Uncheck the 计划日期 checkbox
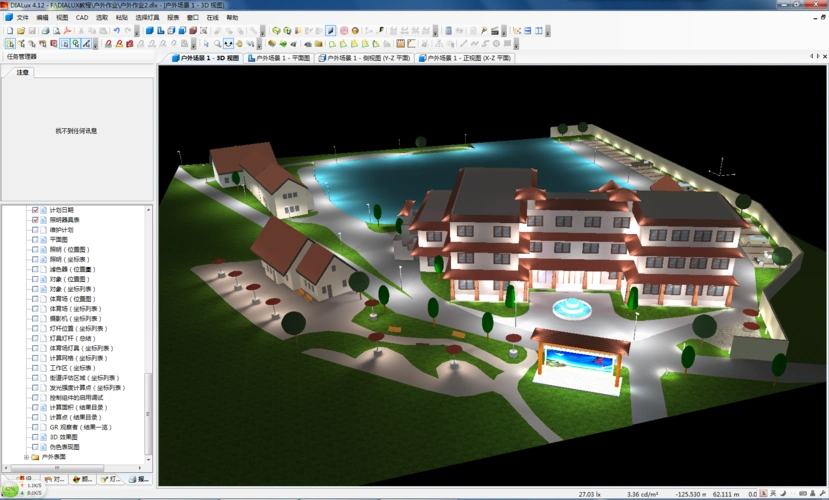 coord(35,210)
